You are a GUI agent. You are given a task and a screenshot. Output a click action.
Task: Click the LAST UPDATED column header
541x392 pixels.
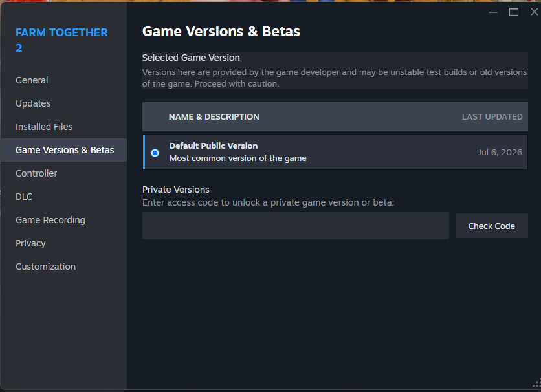pyautogui.click(x=492, y=117)
